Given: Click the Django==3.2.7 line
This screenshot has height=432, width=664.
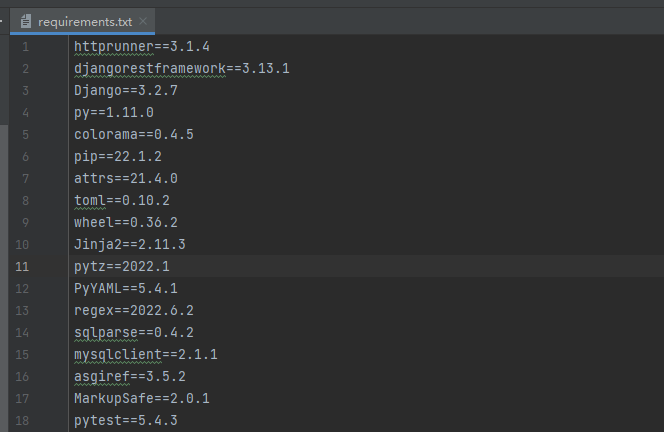Looking at the screenshot, I should [126, 91].
